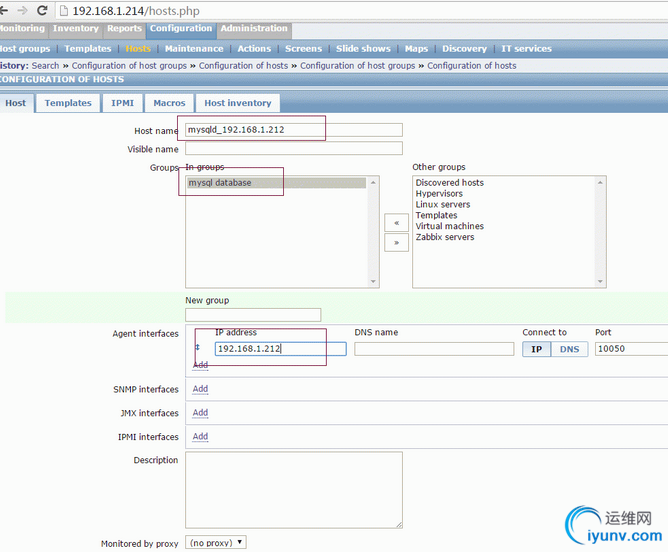Open the Reports menu
The width and height of the screenshot is (668, 552).
click(x=124, y=29)
